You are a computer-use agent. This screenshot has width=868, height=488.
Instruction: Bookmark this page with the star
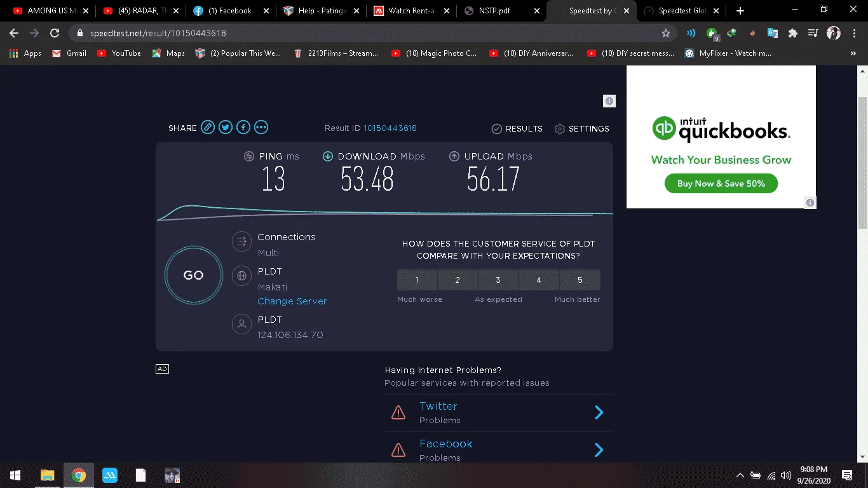point(666,33)
